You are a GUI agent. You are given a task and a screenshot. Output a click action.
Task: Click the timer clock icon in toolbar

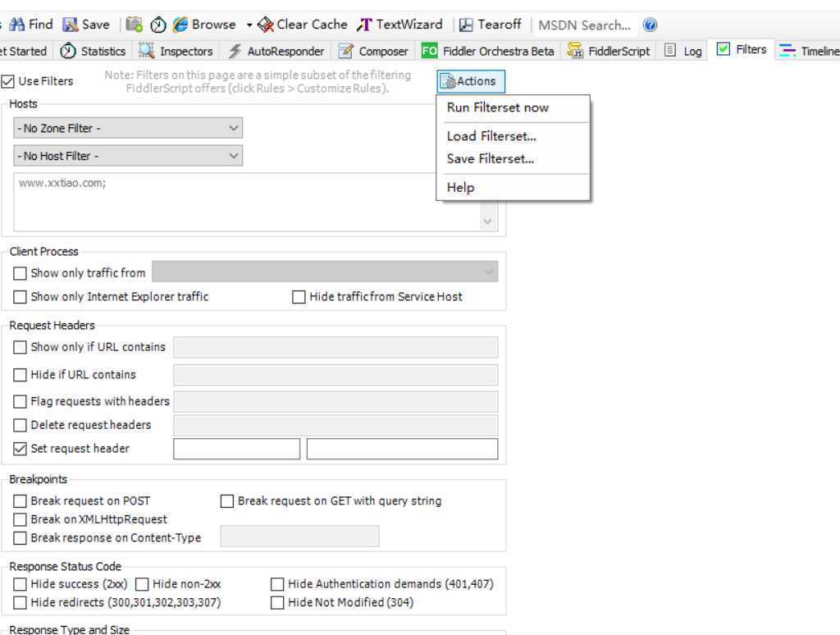(158, 25)
